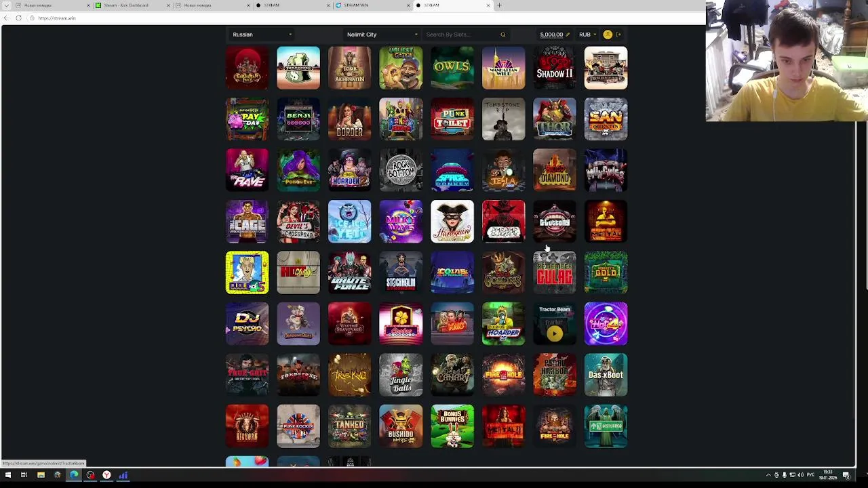Launch The Rave slot
This screenshot has width=868, height=488.
[247, 170]
